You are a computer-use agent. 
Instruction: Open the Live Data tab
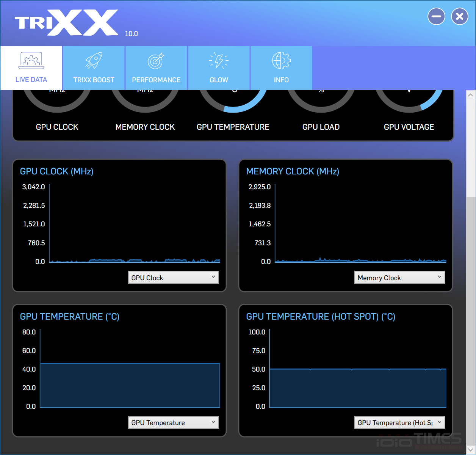coord(31,68)
